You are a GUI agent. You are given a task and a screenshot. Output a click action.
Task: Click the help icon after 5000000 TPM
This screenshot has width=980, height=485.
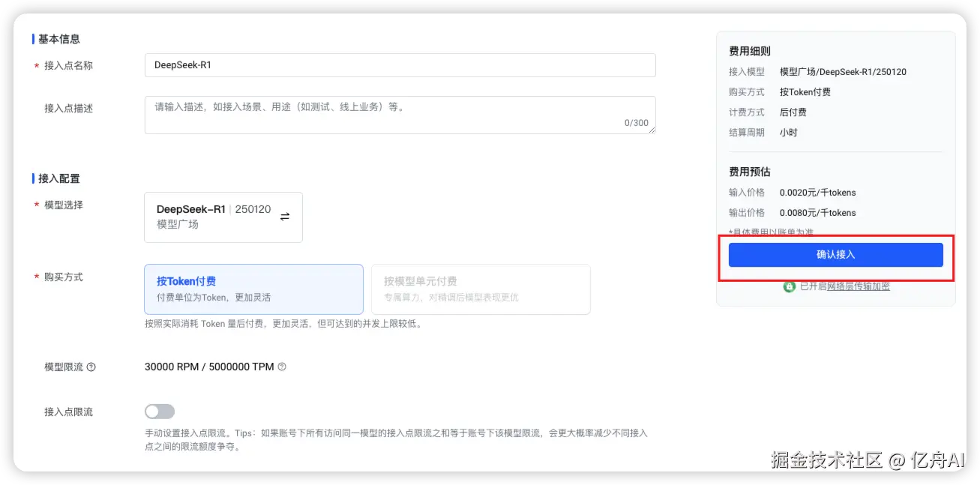(282, 367)
